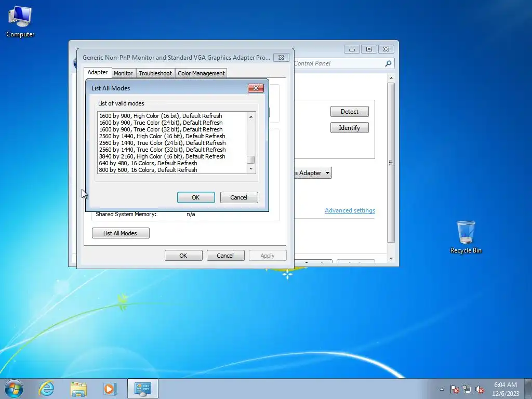Select the Control Panel taskbar button
The image size is (532, 399).
pos(142,389)
